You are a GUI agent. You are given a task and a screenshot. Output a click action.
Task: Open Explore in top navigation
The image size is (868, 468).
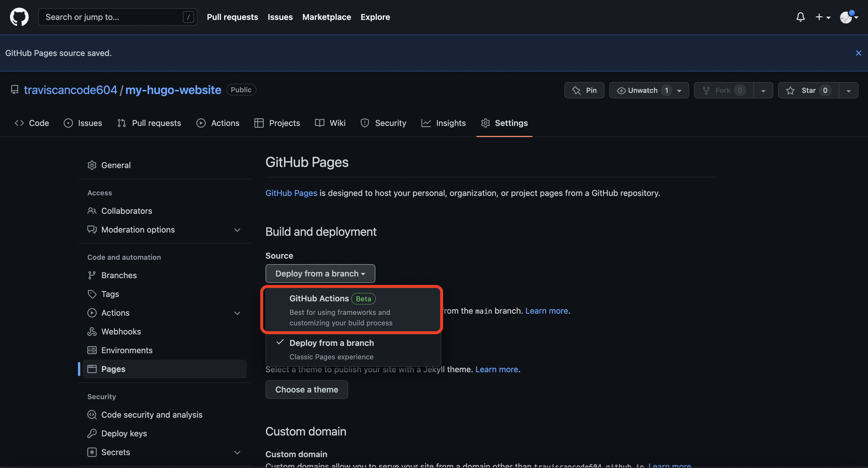click(375, 17)
